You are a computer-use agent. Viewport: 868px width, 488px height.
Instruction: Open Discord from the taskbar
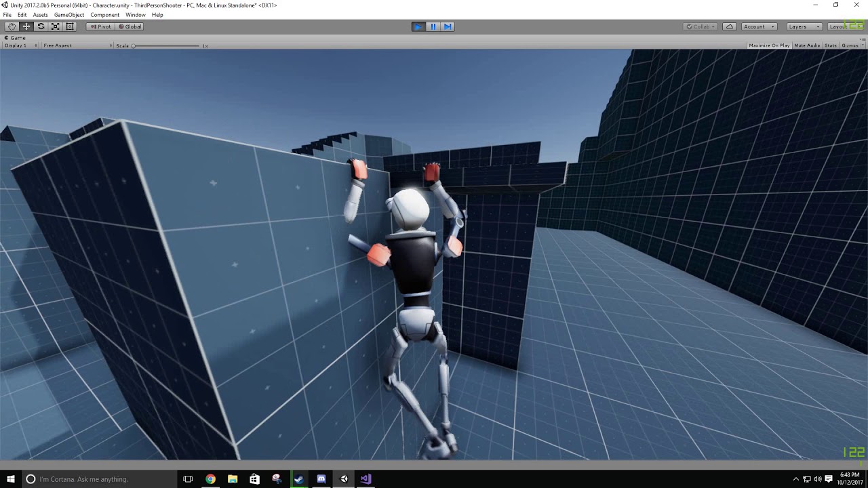[321, 479]
